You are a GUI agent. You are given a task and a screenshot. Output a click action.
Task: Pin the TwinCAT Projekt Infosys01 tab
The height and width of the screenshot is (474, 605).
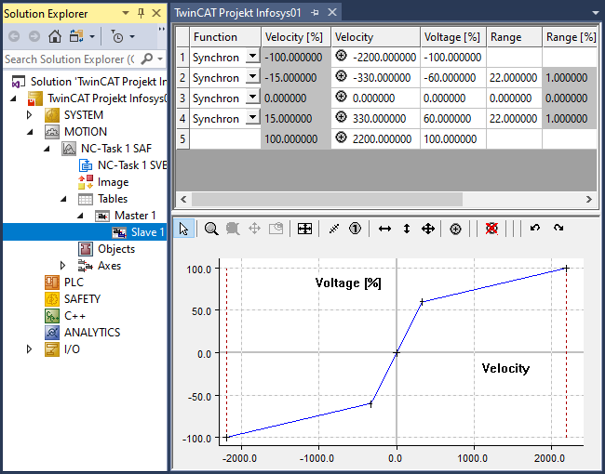pyautogui.click(x=315, y=13)
